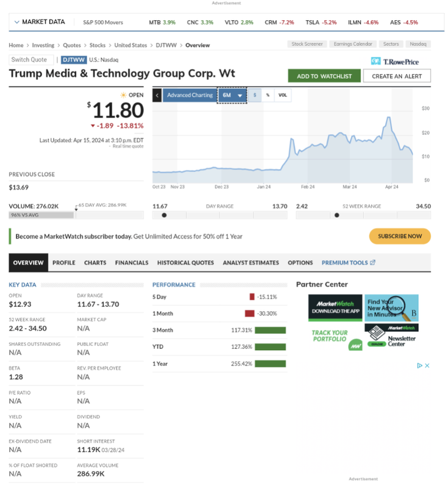The height and width of the screenshot is (488, 448).
Task: Switch chart to percent view
Action: 268,95
